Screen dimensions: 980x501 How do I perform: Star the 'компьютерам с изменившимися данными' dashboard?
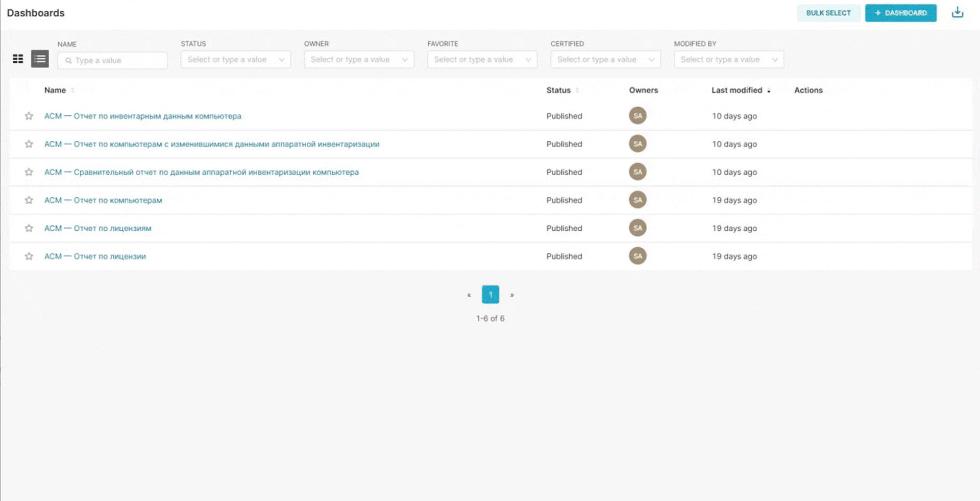tap(29, 144)
